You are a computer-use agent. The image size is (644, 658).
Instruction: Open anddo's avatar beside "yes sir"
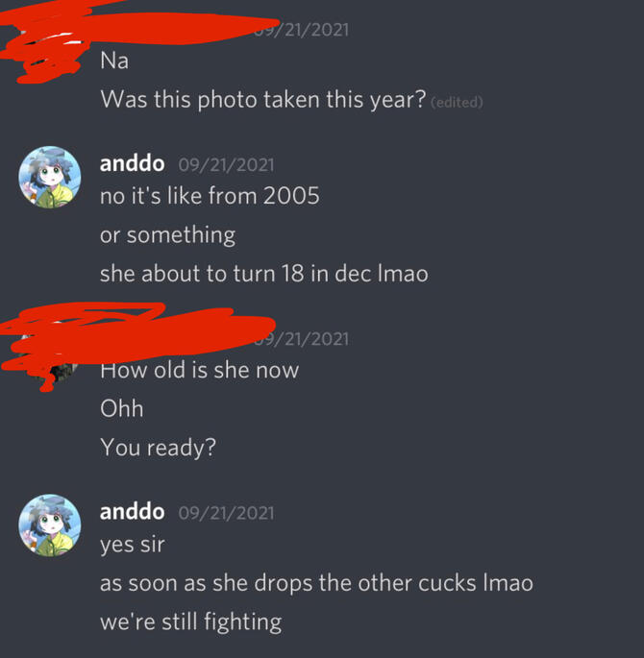click(50, 525)
